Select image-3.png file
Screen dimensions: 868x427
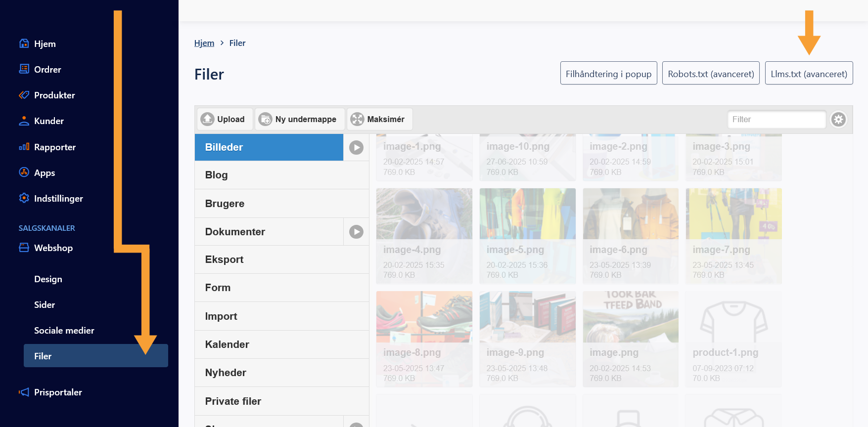[734, 157]
